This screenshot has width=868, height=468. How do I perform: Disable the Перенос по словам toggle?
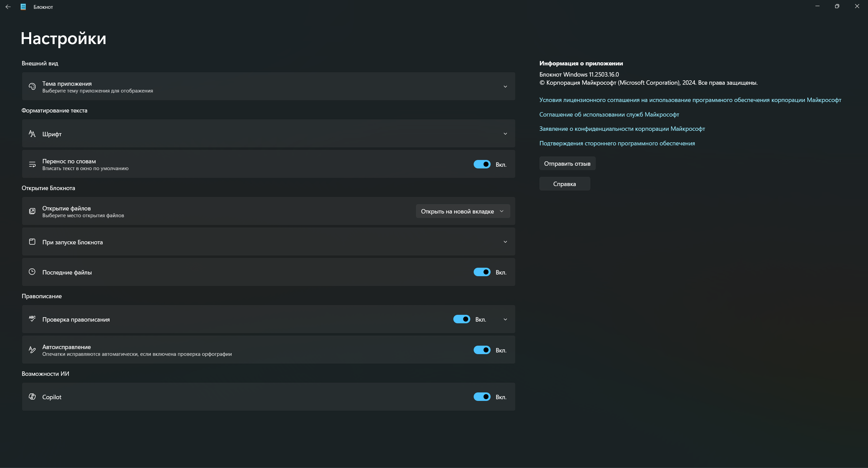point(482,164)
